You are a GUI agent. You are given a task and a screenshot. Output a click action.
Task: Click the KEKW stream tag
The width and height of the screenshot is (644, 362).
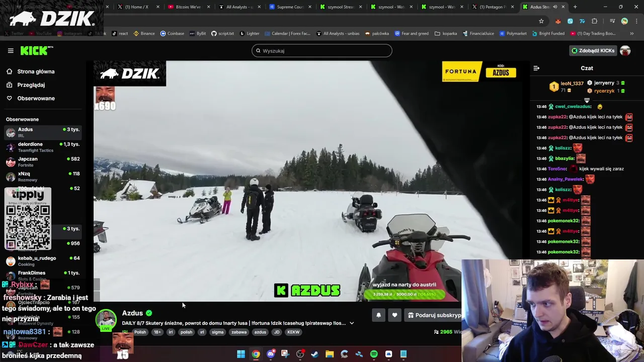293,332
